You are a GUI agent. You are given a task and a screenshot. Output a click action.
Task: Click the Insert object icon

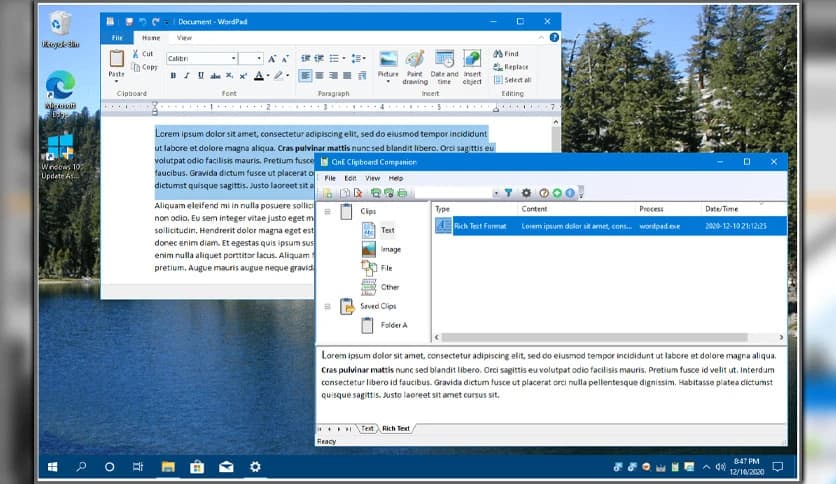[x=472, y=60]
